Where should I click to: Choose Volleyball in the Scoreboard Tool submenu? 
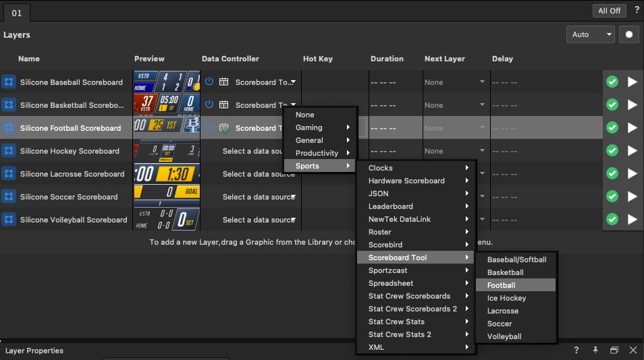pos(516,336)
